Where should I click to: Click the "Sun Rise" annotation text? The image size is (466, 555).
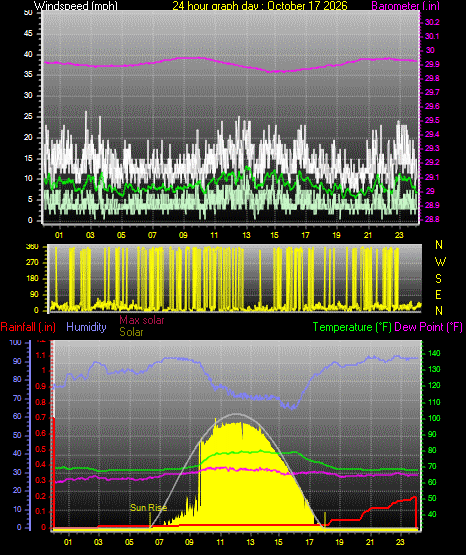click(x=149, y=508)
